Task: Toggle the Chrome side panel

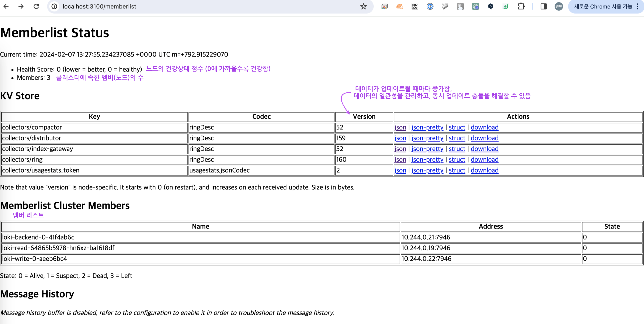Action: [x=543, y=7]
